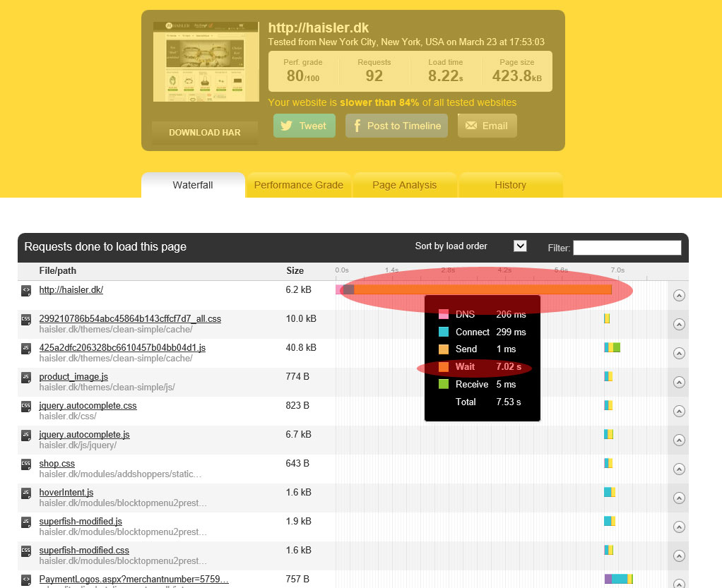Screen dimensions: 722x588
Task: Click the Tweet button
Action: [304, 126]
